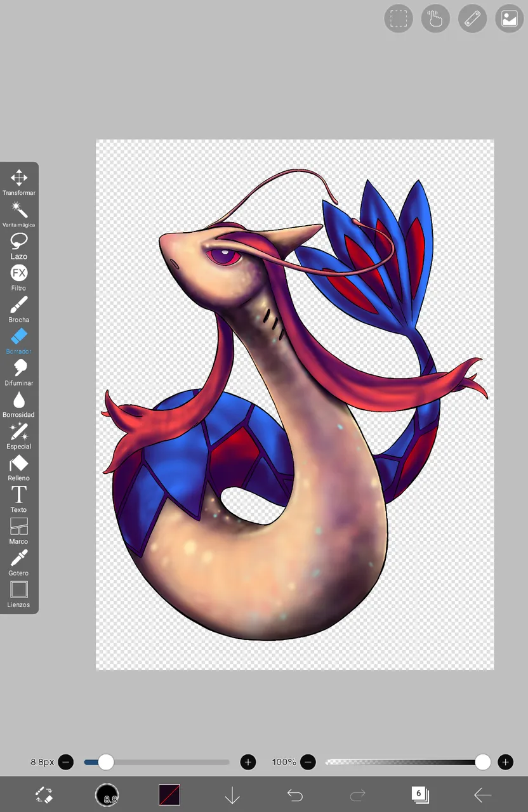This screenshot has height=812, width=528.
Task: Select the Marco frame tool
Action: coord(18,531)
